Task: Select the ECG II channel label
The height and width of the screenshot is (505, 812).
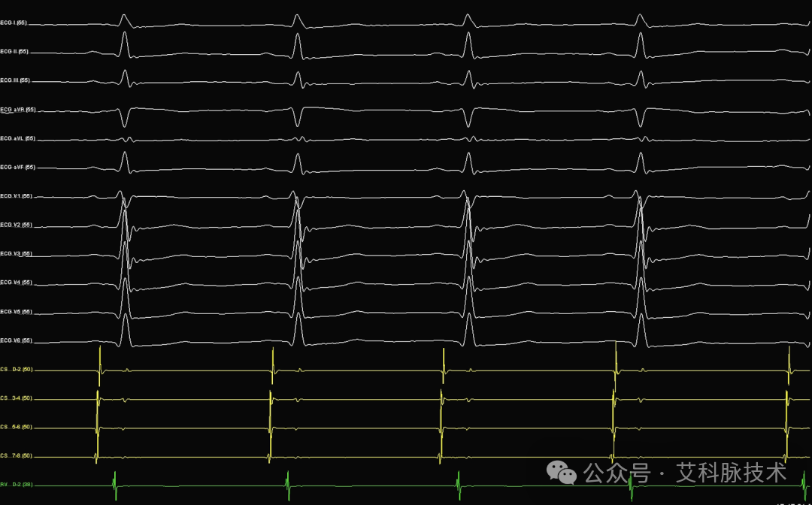Action: [14, 52]
